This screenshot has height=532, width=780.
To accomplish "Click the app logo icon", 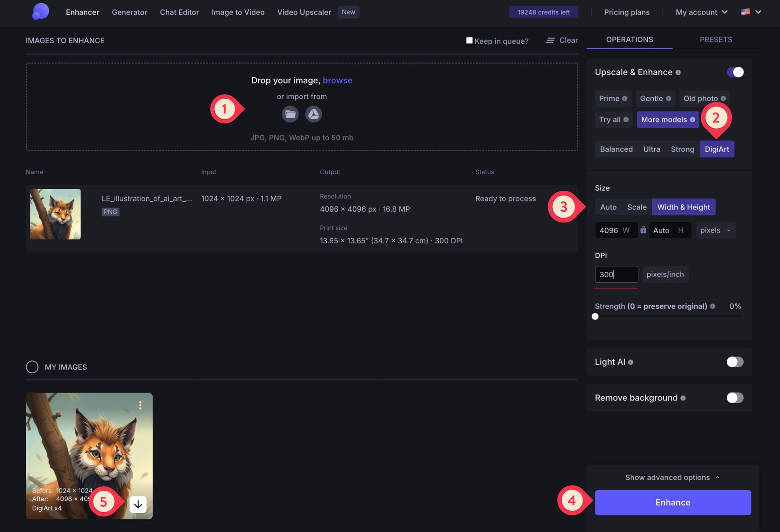I will click(x=40, y=12).
